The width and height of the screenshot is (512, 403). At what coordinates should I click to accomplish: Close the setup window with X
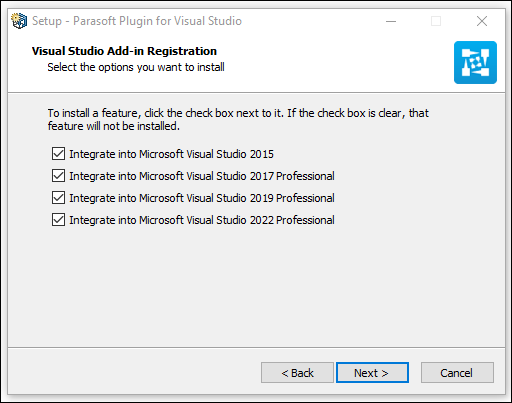[482, 21]
